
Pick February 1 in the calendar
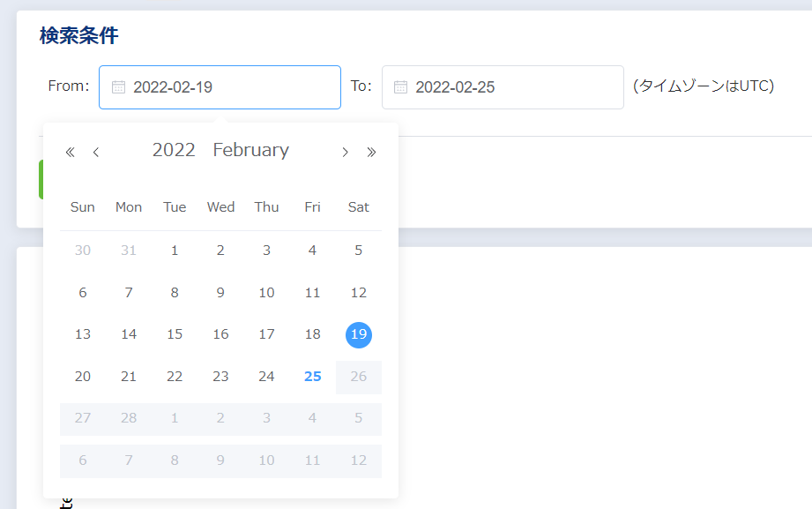175,251
